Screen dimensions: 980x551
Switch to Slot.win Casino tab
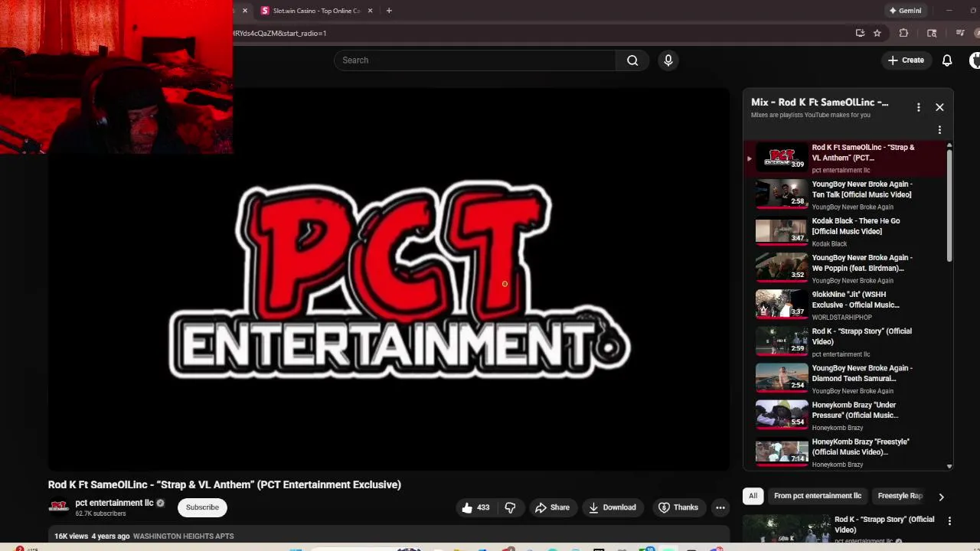[x=317, y=11]
